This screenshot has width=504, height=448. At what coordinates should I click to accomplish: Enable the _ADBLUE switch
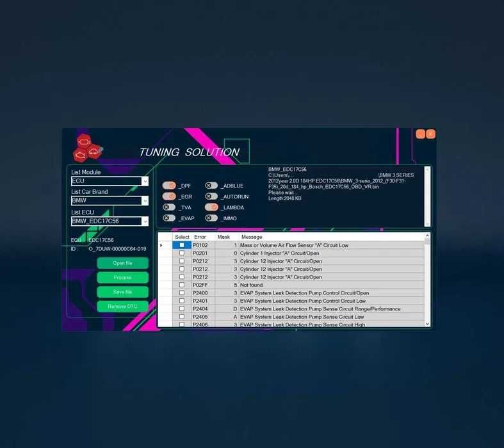pos(211,186)
